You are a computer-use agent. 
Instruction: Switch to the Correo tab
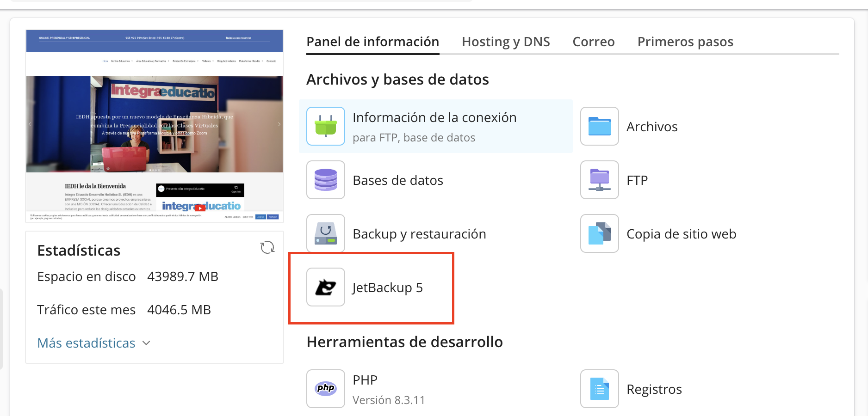594,42
